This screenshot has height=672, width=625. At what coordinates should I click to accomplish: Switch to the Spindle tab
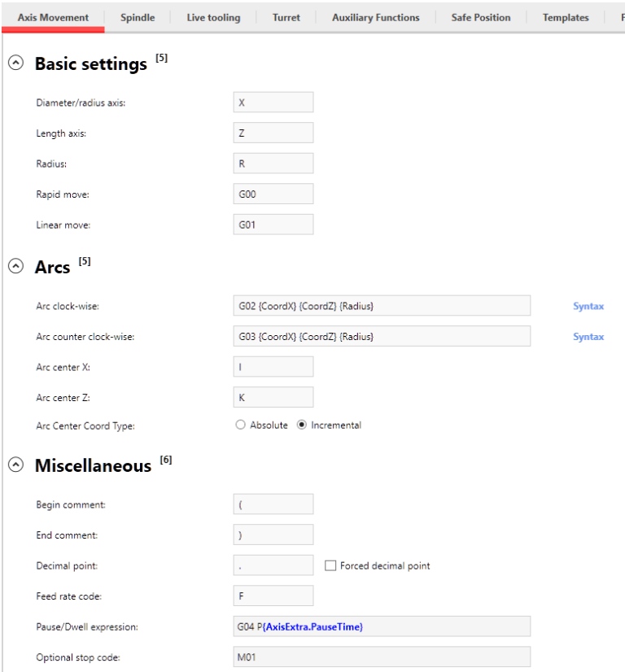138,18
